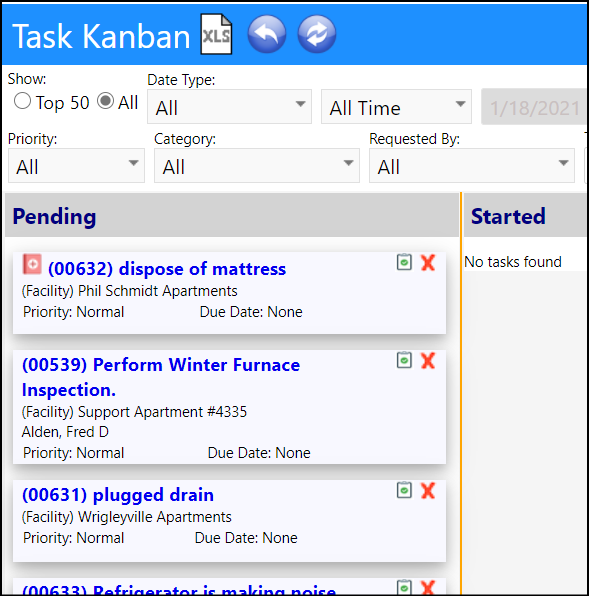This screenshot has width=589, height=596.
Task: Click the blue back arrow icon
Action: (x=267, y=34)
